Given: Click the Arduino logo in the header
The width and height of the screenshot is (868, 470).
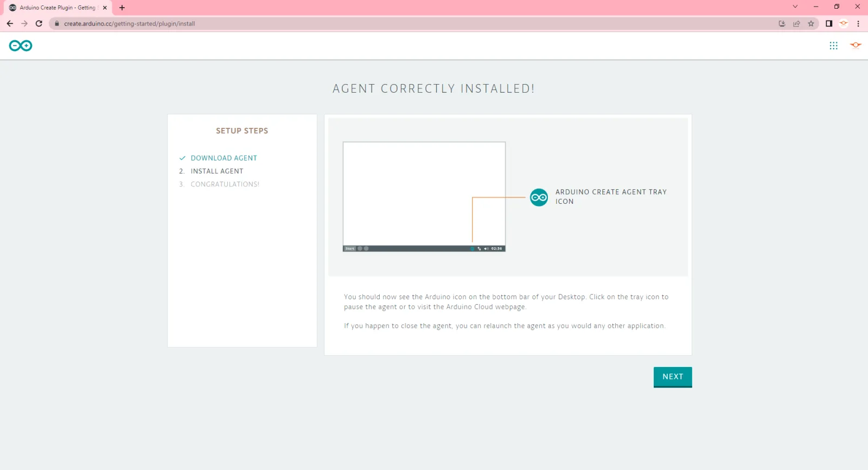Looking at the screenshot, I should [21, 46].
